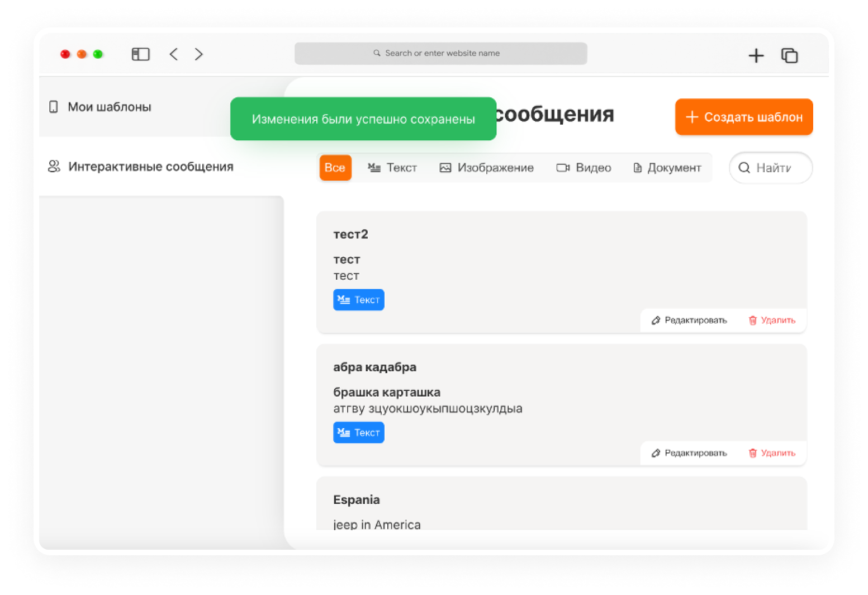This screenshot has width=868, height=595.
Task: Click users icon beside Интерактивные сообщения
Action: [x=54, y=166]
